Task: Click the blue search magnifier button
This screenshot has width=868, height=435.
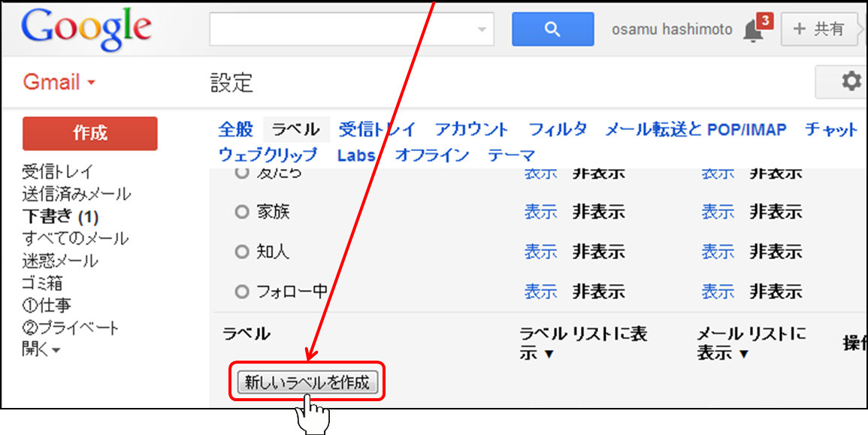Action: point(552,29)
